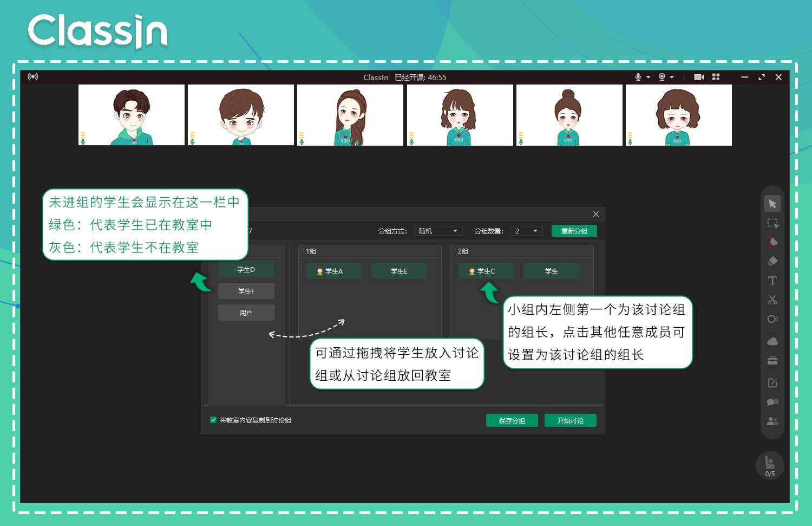Screen dimensions: 812x526
Task: Open the blackboard edit icon
Action: 772,383
